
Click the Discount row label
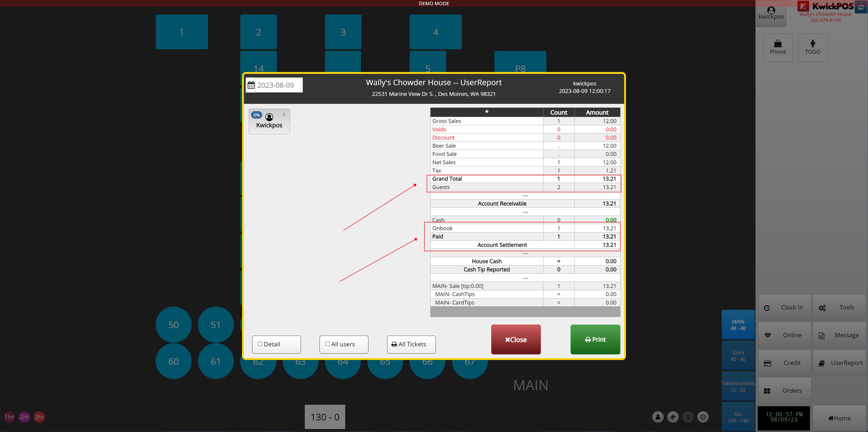pyautogui.click(x=443, y=137)
